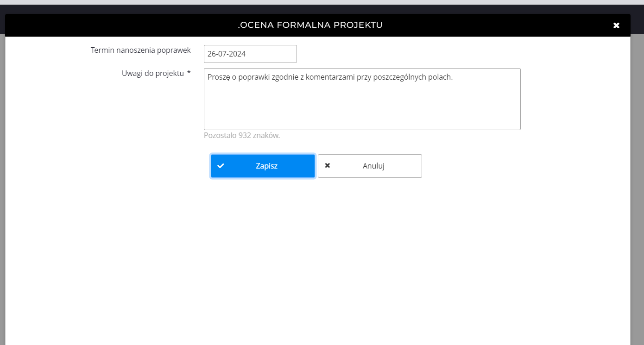
Task: Place cursor on the word Proszę
Action: pyautogui.click(x=218, y=77)
